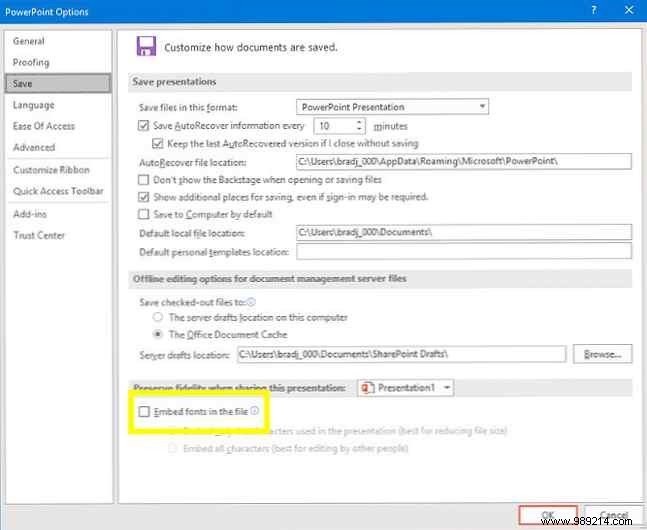Enable Don't show the Backstage checkbox

(143, 180)
